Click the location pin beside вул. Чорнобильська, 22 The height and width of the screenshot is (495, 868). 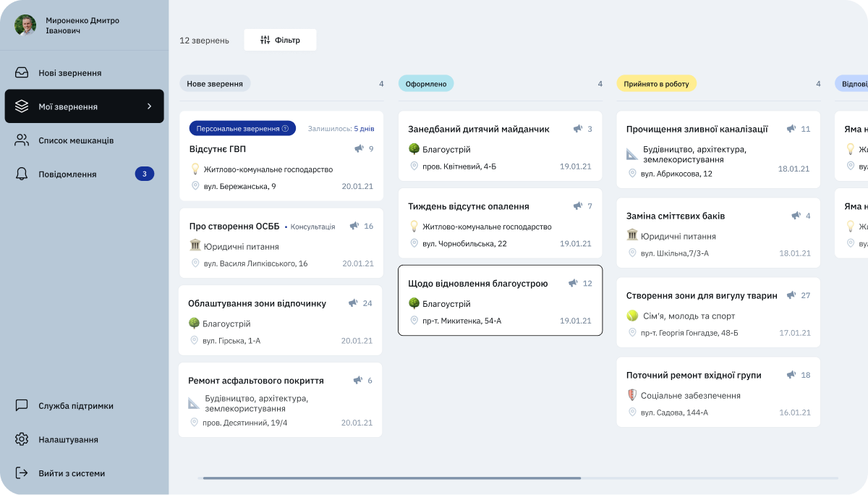[414, 243]
